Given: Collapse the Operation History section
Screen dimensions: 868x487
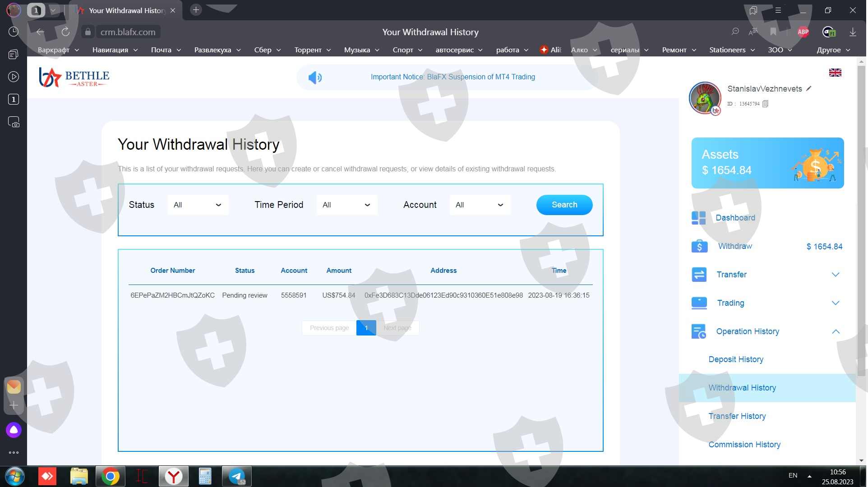Looking at the screenshot, I should tap(835, 331).
